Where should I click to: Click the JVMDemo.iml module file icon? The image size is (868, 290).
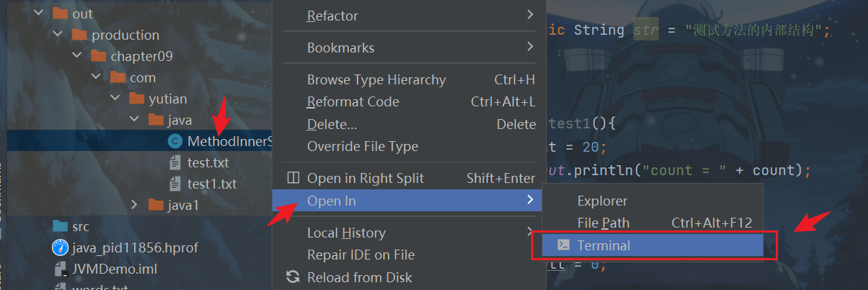pyautogui.click(x=60, y=269)
